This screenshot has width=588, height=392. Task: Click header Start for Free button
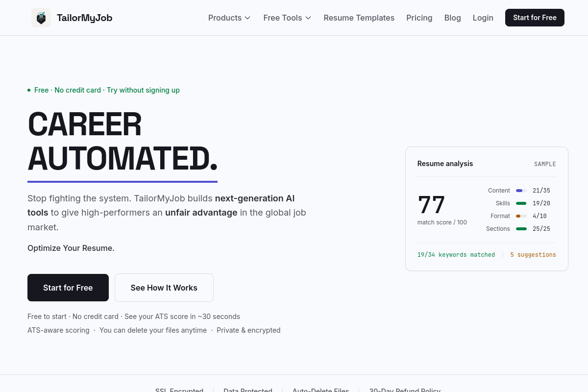point(535,18)
